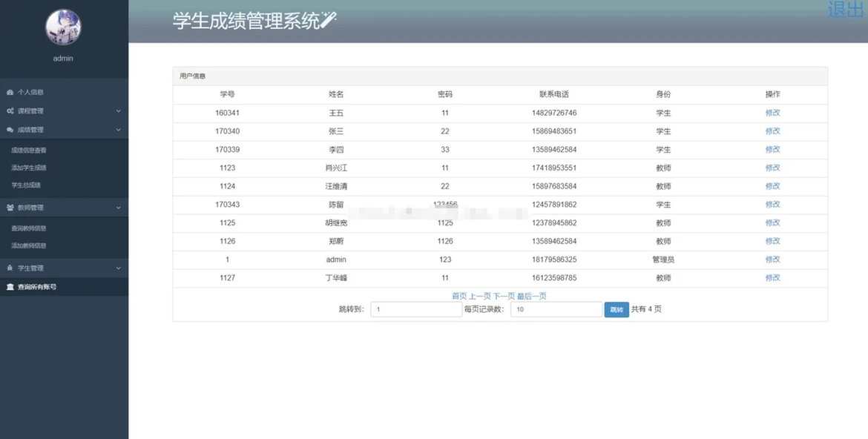Click the 联系电话 column header
This screenshot has height=439, width=868.
coord(554,95)
